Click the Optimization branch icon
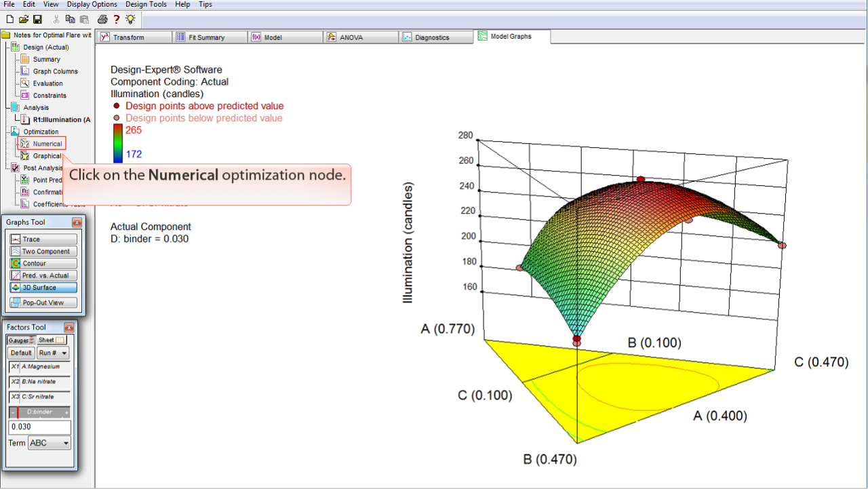 coord(16,132)
